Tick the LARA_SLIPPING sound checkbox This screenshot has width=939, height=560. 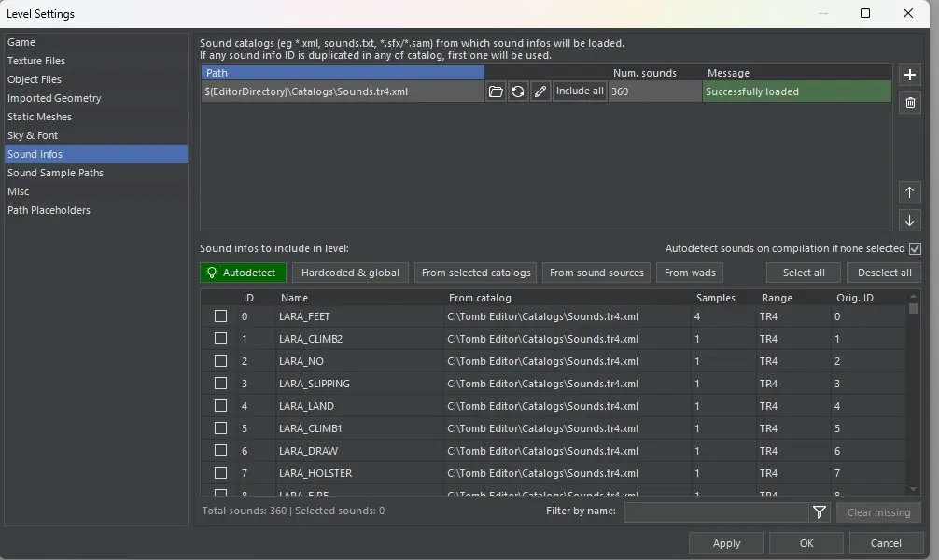pyautogui.click(x=221, y=384)
